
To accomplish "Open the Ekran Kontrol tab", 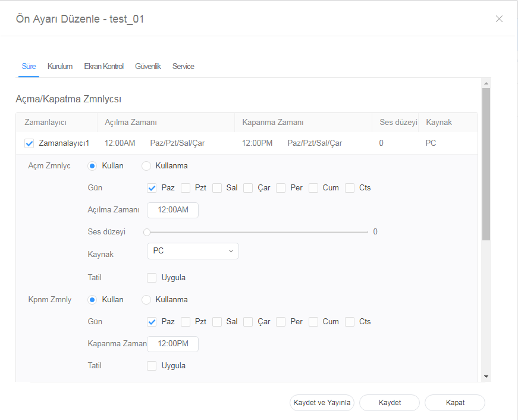I will 103,67.
